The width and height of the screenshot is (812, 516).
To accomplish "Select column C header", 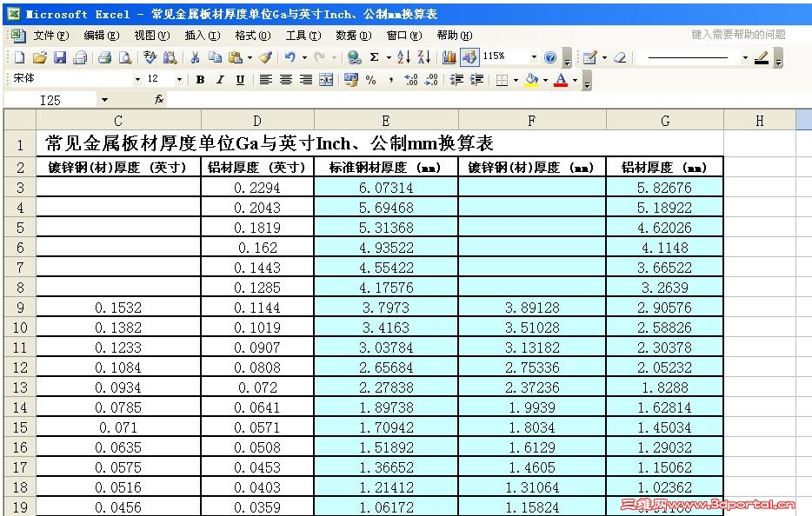I will [118, 121].
